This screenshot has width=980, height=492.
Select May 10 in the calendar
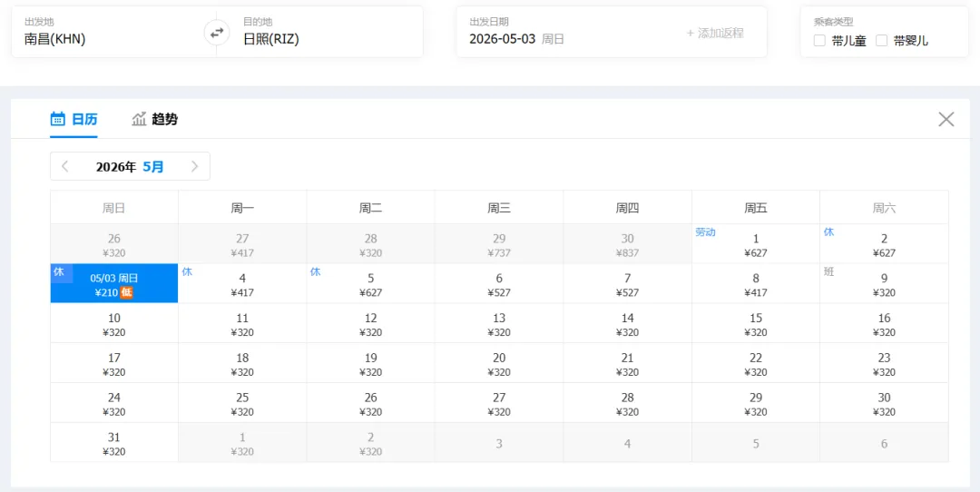point(114,323)
